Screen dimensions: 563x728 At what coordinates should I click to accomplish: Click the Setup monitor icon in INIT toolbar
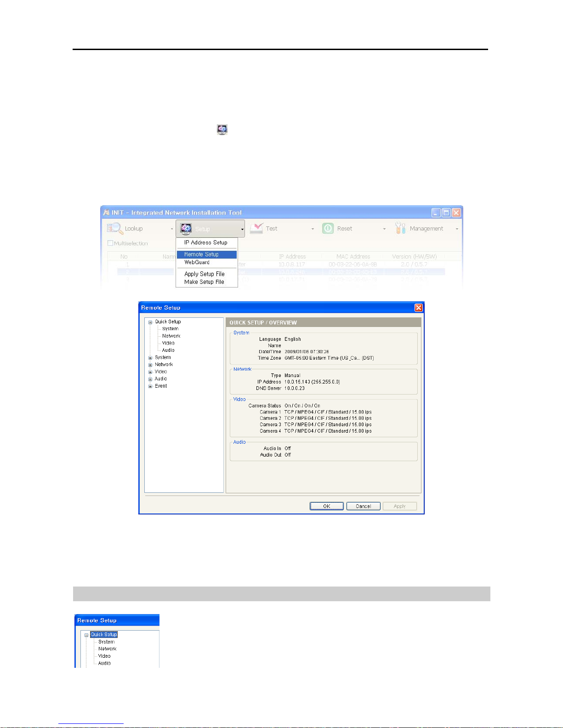click(x=186, y=228)
